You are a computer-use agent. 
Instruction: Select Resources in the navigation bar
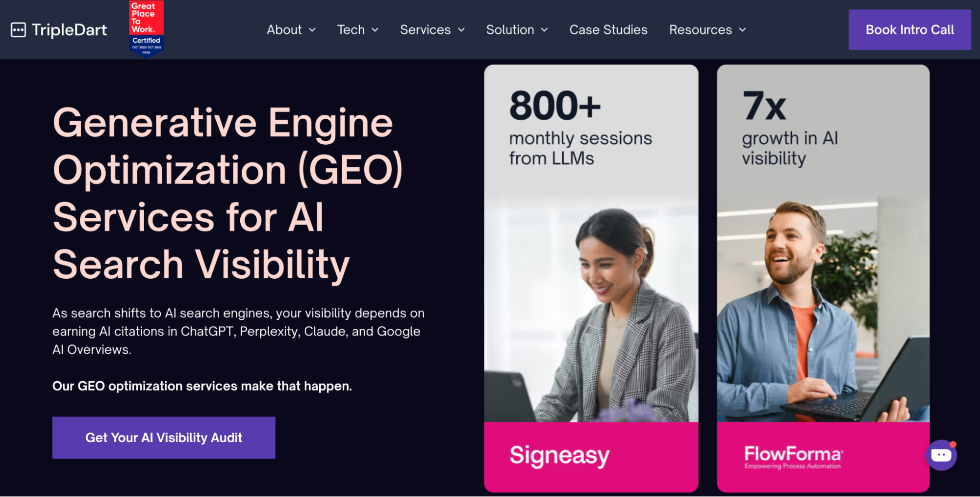701,30
